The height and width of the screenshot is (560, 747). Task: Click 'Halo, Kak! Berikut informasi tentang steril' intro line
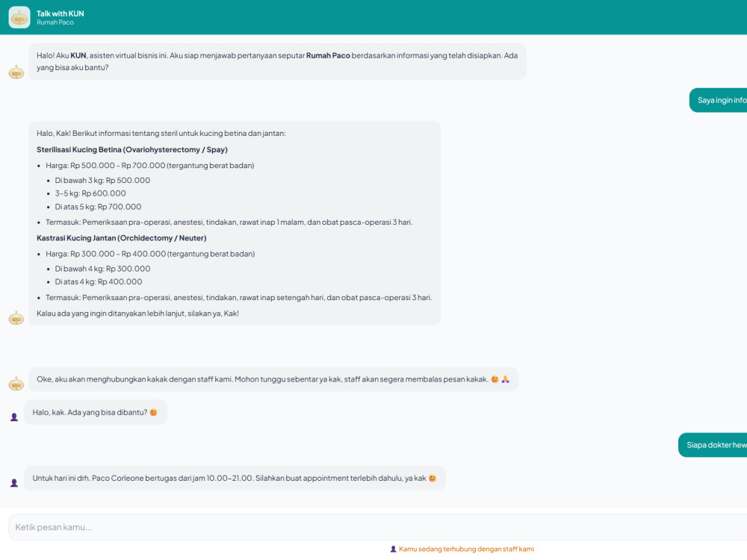(x=161, y=134)
